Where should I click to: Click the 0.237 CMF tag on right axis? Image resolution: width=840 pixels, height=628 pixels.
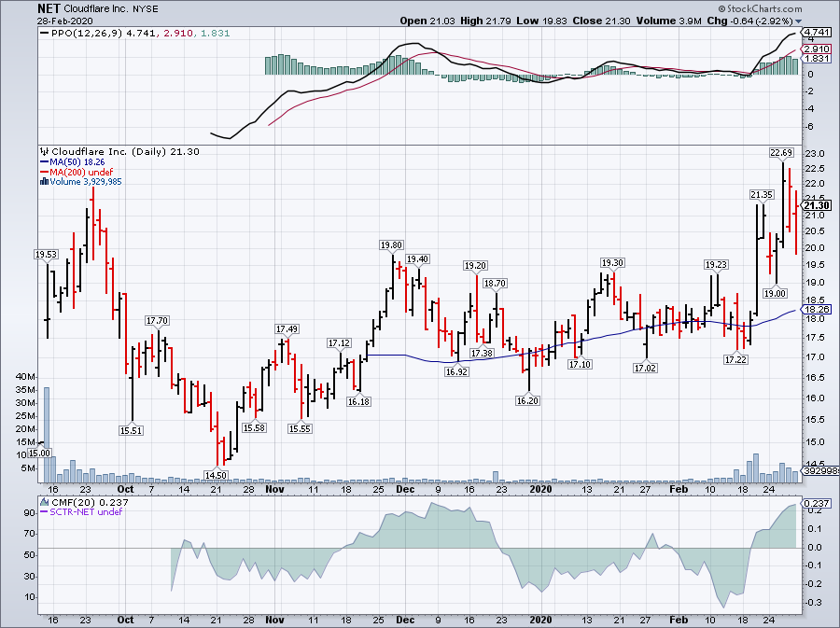pos(818,503)
